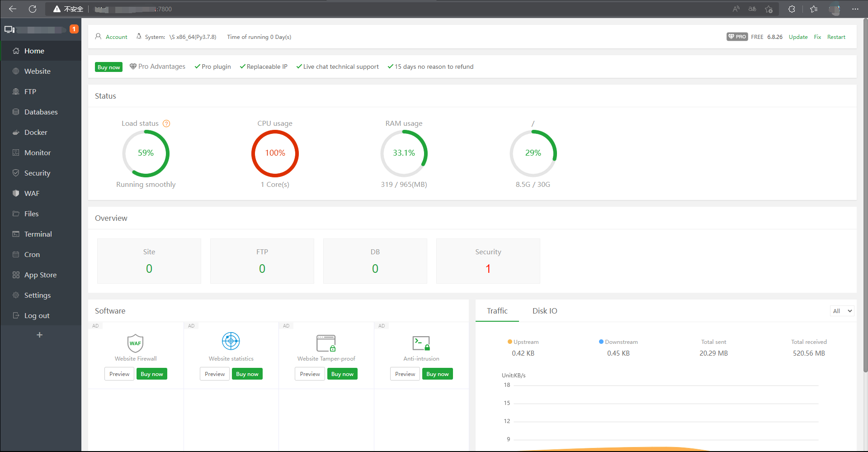Click the Anti-intrusion terminal icon
The height and width of the screenshot is (452, 868).
click(x=421, y=343)
